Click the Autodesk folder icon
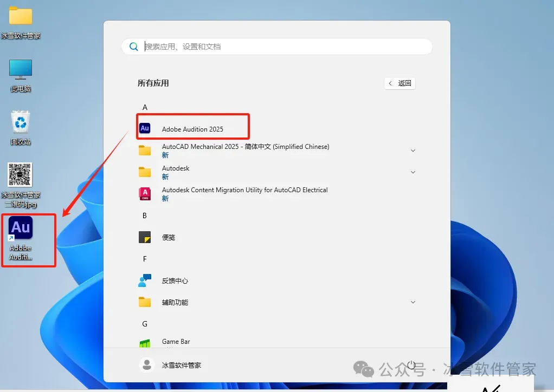554x392 pixels. click(x=145, y=172)
